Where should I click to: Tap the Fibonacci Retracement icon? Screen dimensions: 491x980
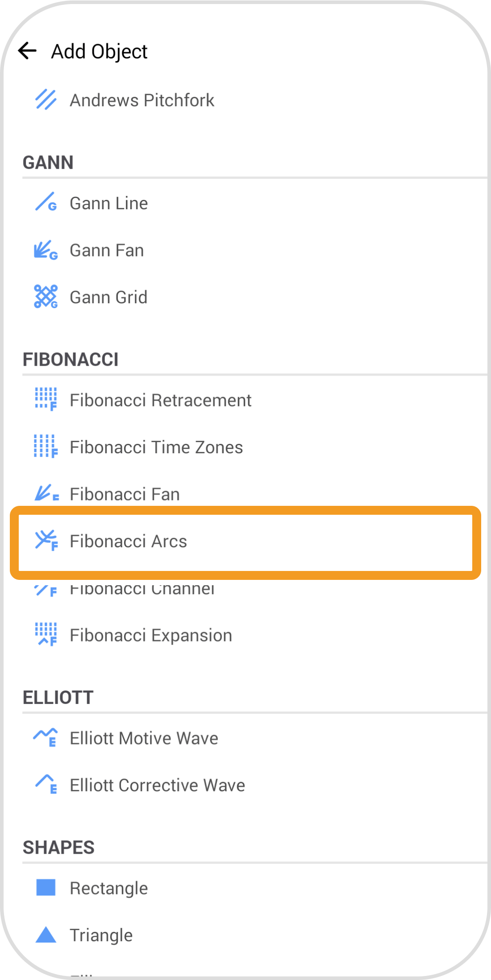coord(46,399)
